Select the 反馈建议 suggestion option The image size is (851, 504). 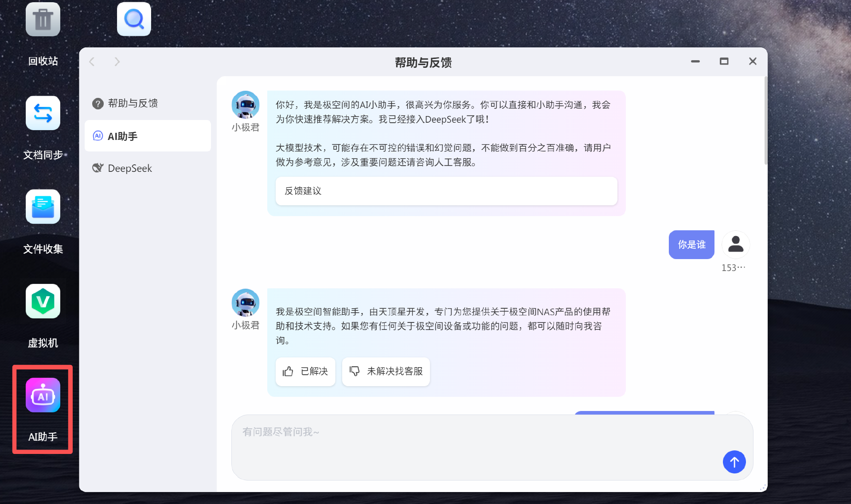(x=446, y=191)
